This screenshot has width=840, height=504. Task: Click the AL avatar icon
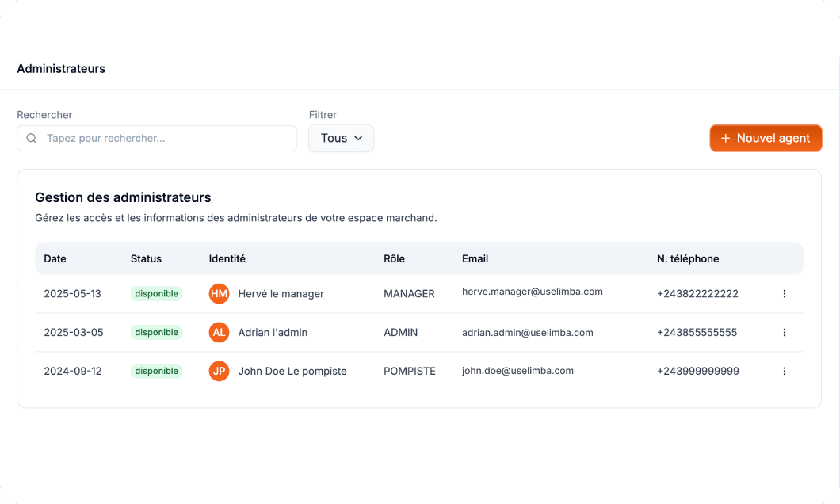tap(219, 333)
